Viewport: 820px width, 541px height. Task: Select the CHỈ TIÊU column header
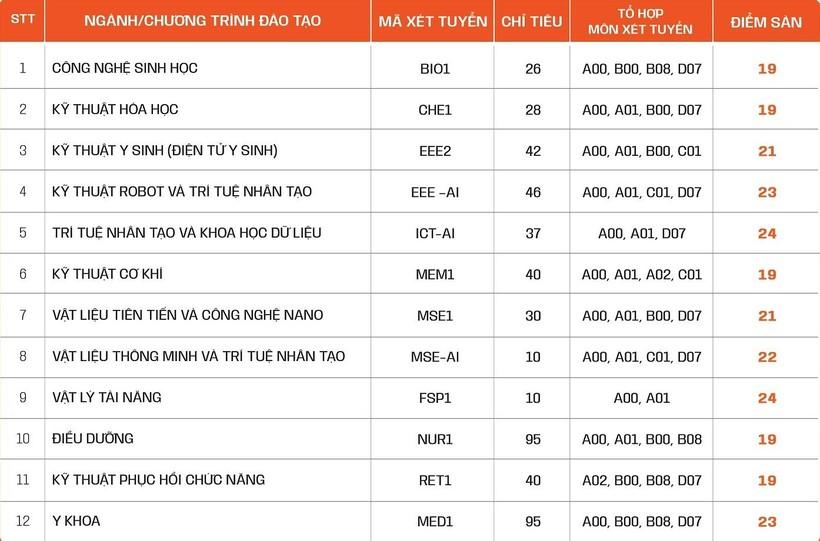[x=532, y=21]
